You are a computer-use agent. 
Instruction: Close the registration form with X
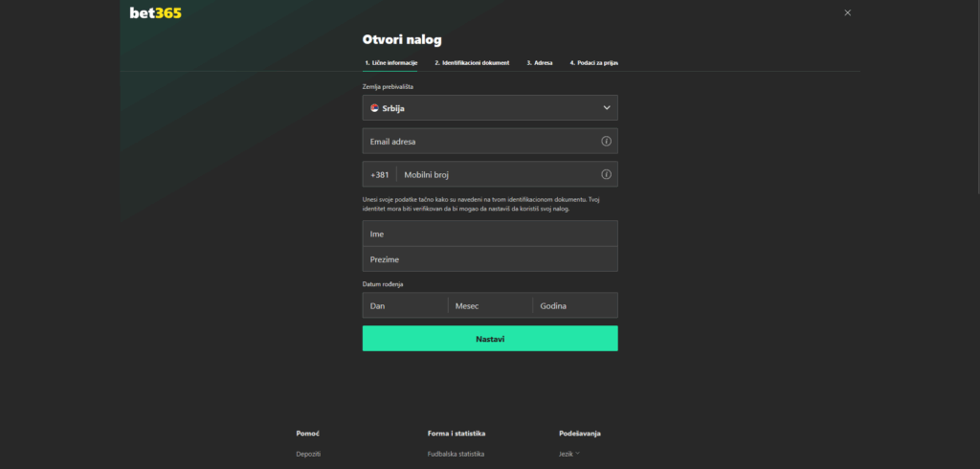[x=847, y=12]
